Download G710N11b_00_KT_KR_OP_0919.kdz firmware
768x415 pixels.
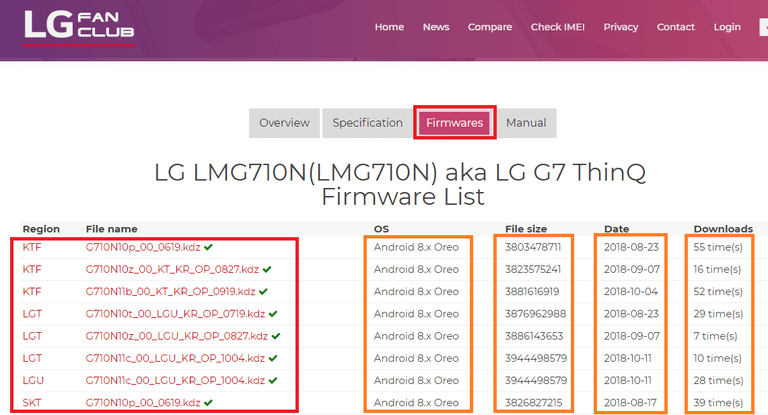click(170, 292)
